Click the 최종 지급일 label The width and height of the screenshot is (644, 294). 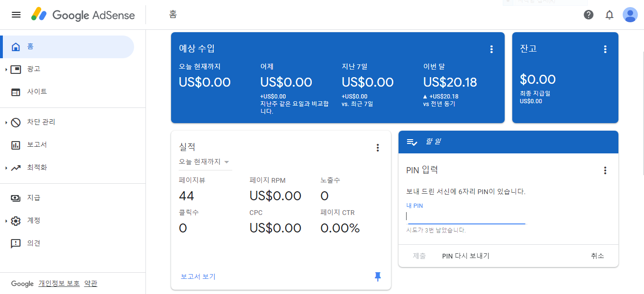coord(535,94)
